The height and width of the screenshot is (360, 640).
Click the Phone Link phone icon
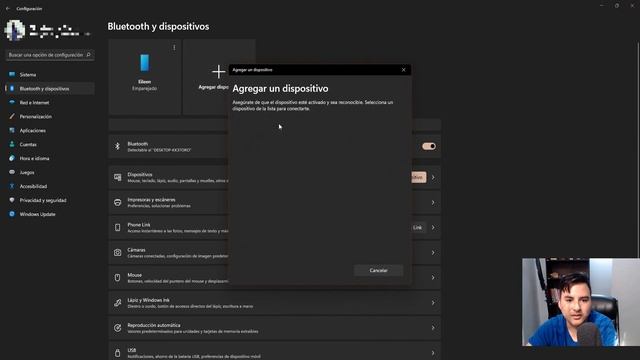tap(118, 227)
